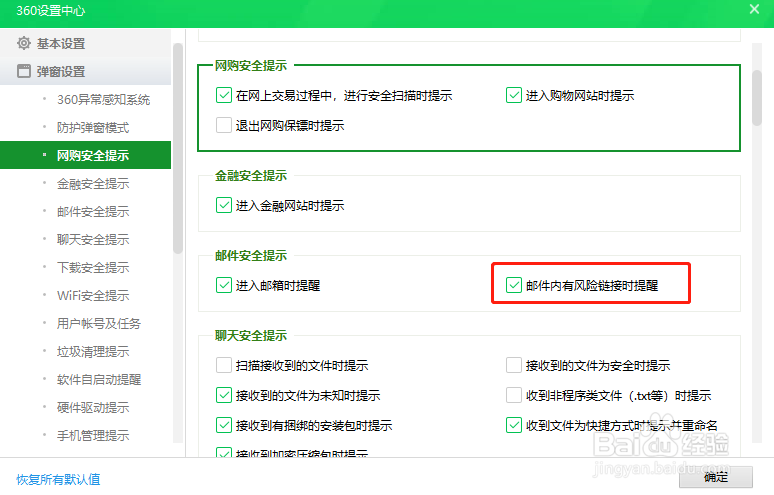Enable 退出网购保镖时提示 checkbox
This screenshot has width=774, height=495.
pos(224,125)
